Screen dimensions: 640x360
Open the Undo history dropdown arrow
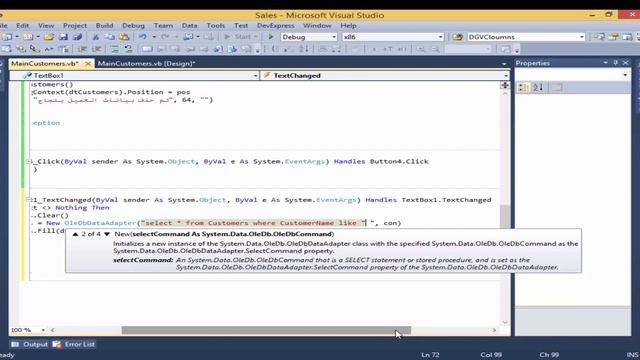(x=154, y=37)
